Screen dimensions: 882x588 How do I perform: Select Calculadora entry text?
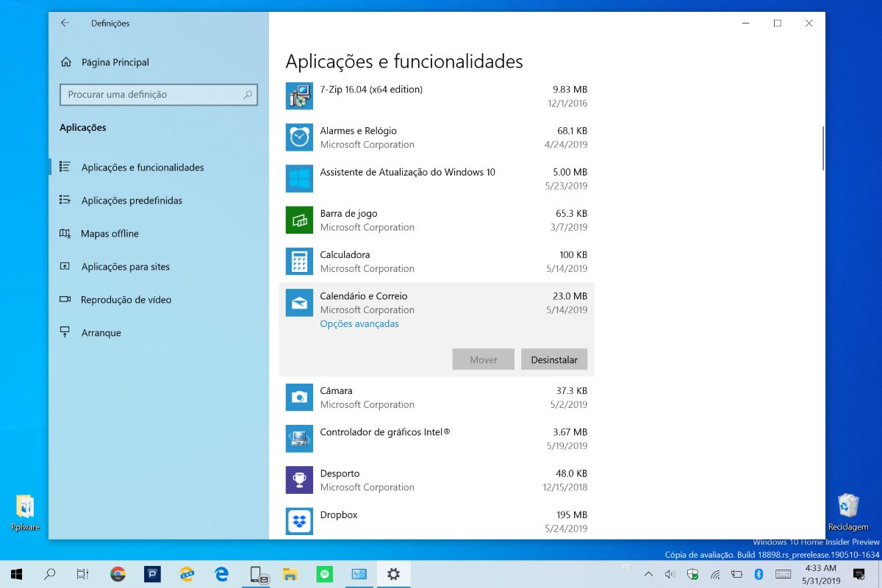[x=345, y=254]
